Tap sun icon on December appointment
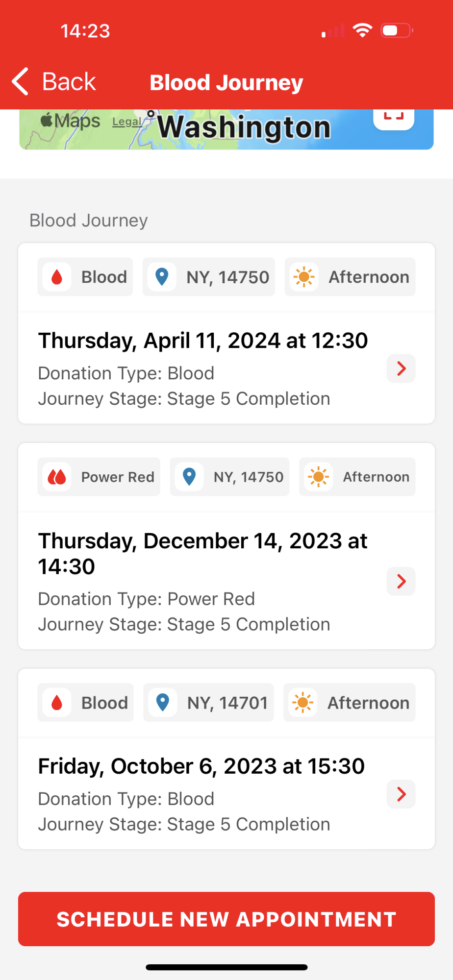The height and width of the screenshot is (980, 453). [x=318, y=477]
